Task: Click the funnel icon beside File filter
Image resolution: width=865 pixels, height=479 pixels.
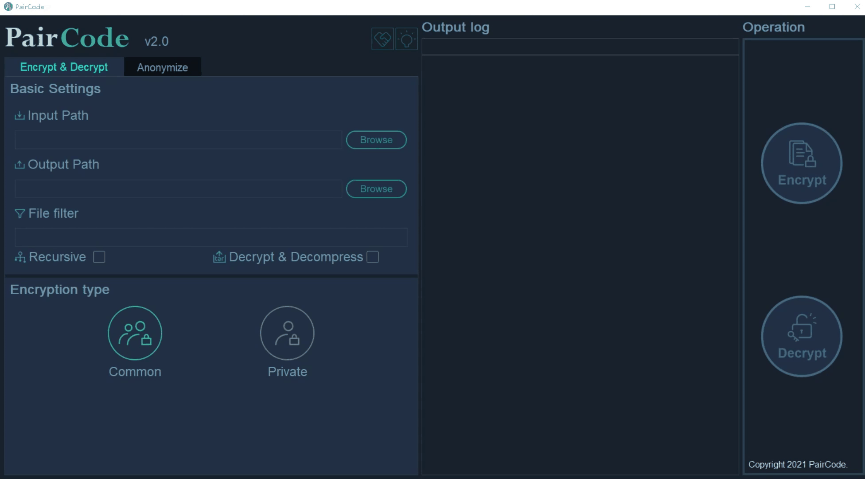Action: point(20,214)
